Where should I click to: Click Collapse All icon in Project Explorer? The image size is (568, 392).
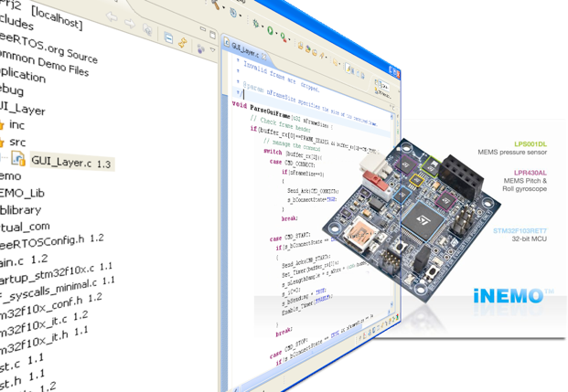pos(168,37)
